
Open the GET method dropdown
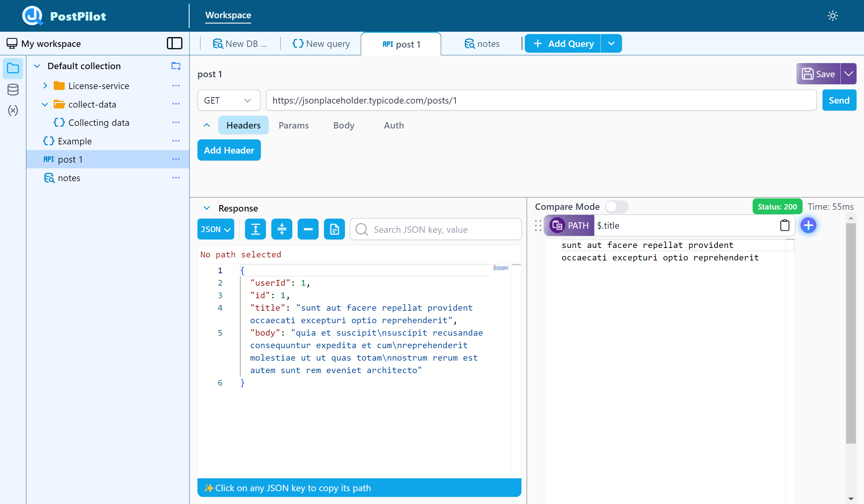point(228,101)
